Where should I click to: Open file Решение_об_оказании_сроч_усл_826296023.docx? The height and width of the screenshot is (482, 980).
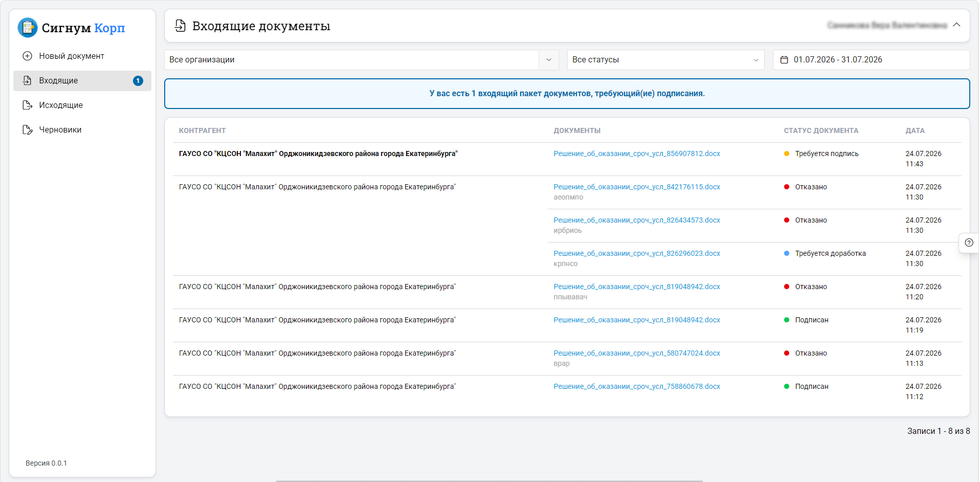click(637, 253)
